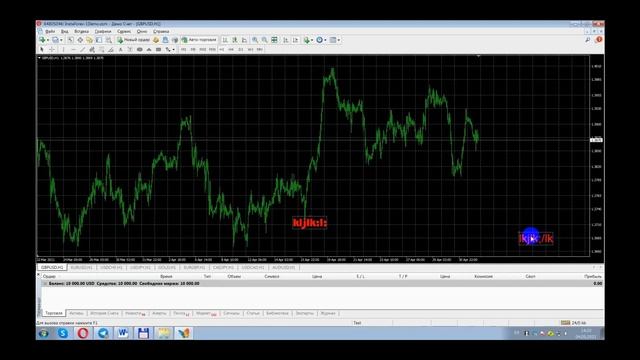Viewport: 640px width, 360px height.
Task: Toggle chart shift icon
Action: (296, 40)
